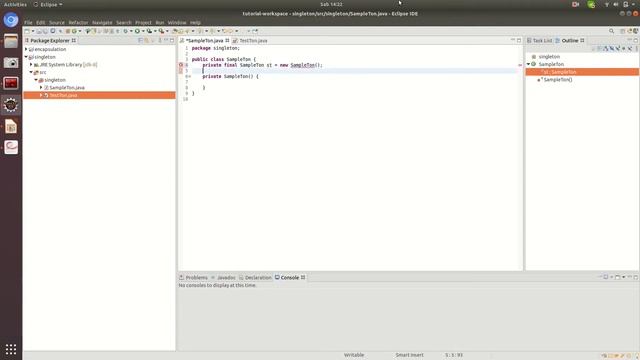
Task: Click Activities in the top bar
Action: pos(15,4)
